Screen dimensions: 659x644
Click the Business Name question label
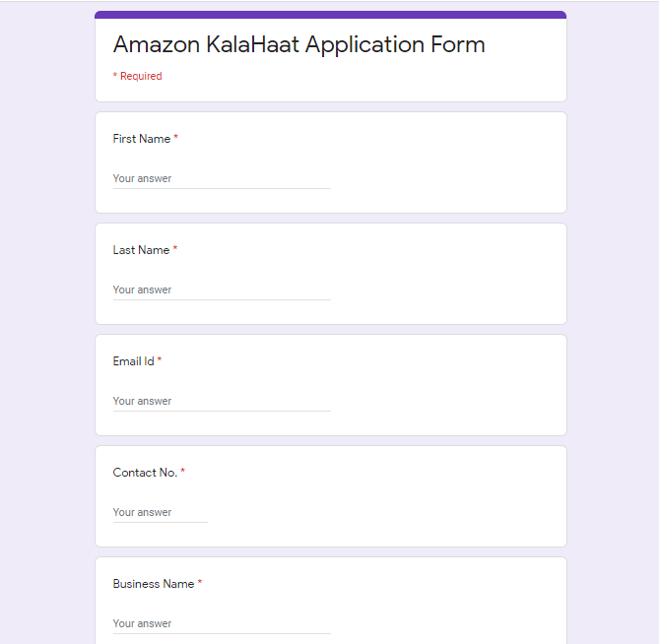pos(154,584)
